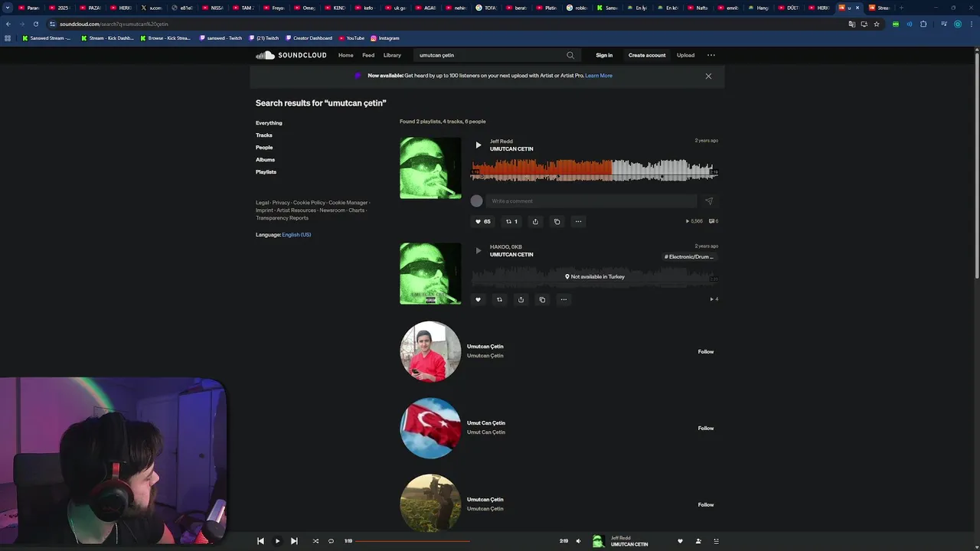Open the Library tab
The height and width of the screenshot is (551, 980).
[392, 55]
